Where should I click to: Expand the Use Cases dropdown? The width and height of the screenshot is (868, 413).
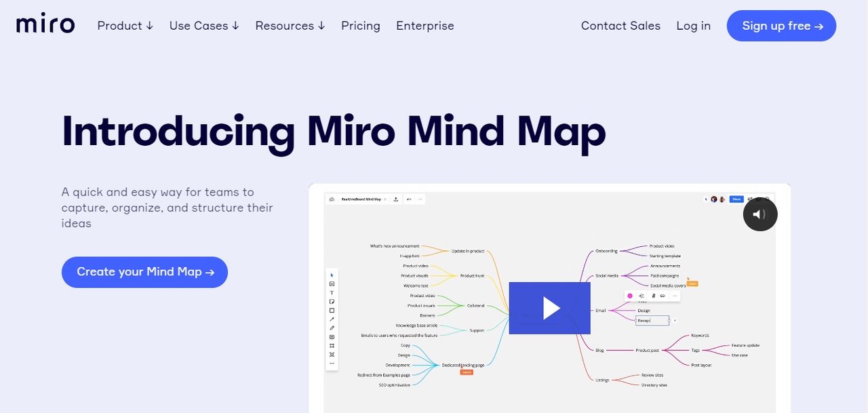click(x=204, y=26)
